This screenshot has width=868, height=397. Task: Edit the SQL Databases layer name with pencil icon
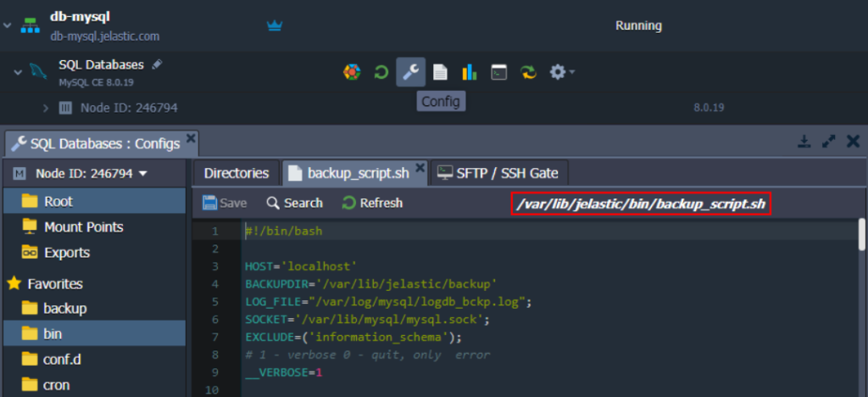pyautogui.click(x=157, y=64)
